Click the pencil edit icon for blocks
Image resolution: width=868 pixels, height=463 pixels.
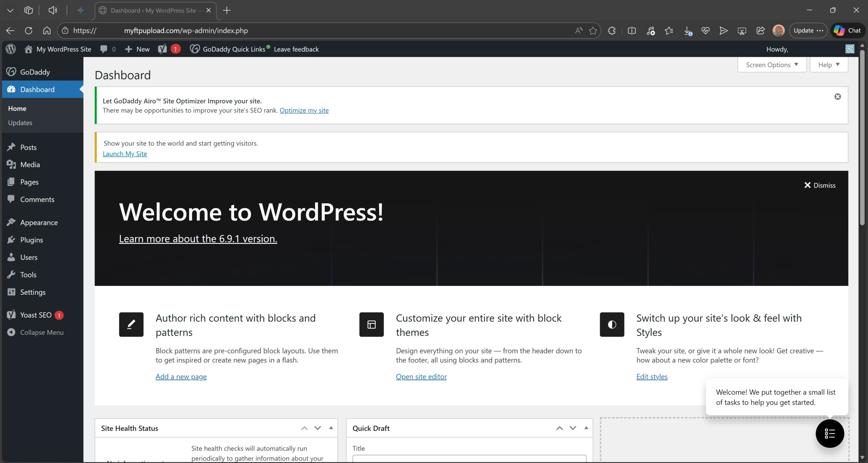(131, 325)
